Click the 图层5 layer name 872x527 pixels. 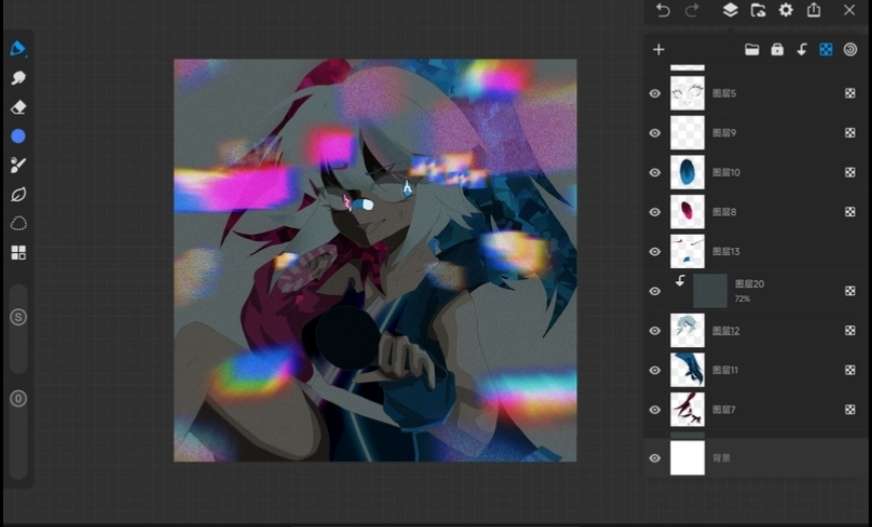(x=724, y=93)
